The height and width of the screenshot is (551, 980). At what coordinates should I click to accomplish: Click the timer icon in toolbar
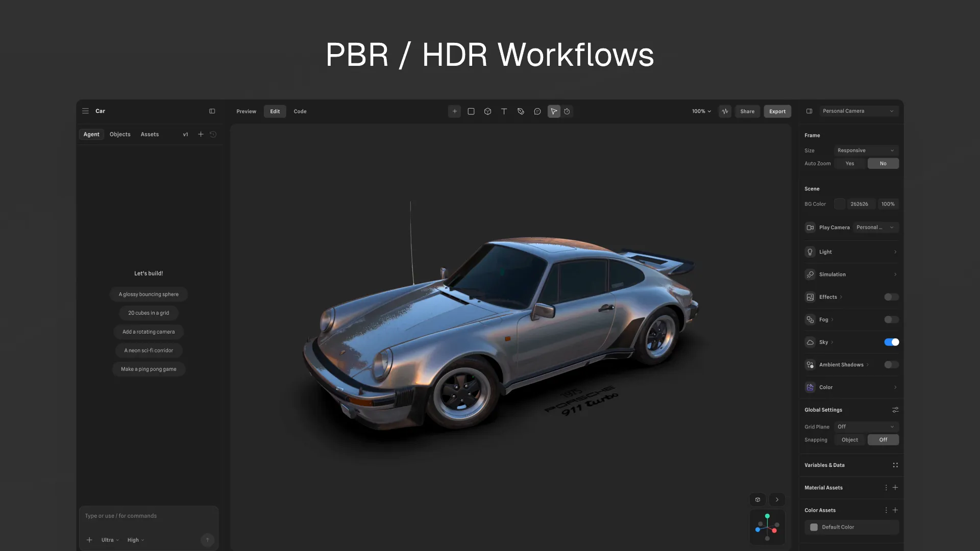(x=567, y=111)
